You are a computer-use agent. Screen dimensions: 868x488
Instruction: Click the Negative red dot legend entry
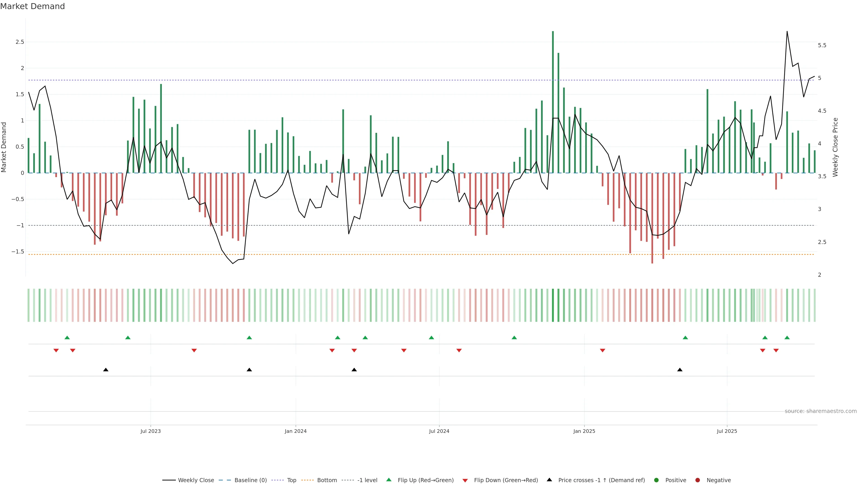pos(698,480)
